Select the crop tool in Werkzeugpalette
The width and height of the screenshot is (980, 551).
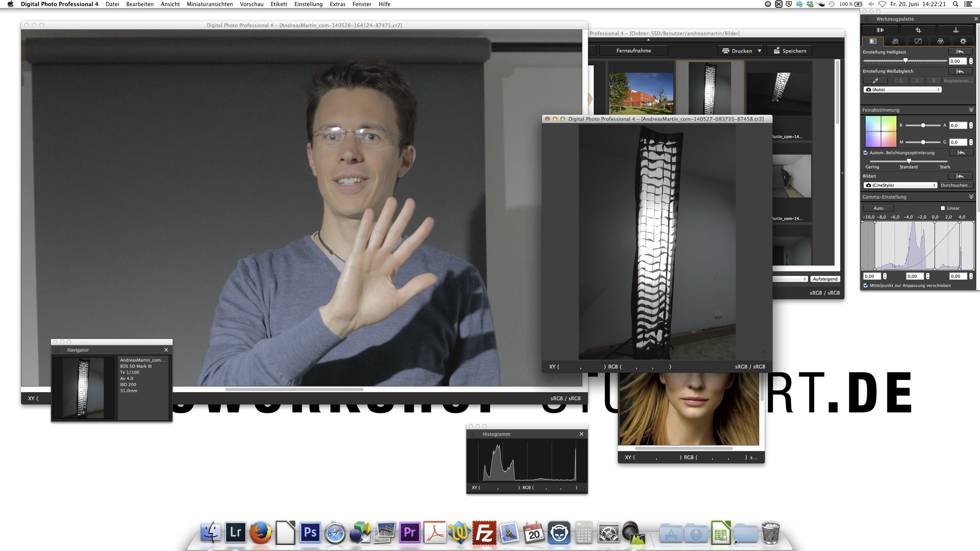point(918,30)
